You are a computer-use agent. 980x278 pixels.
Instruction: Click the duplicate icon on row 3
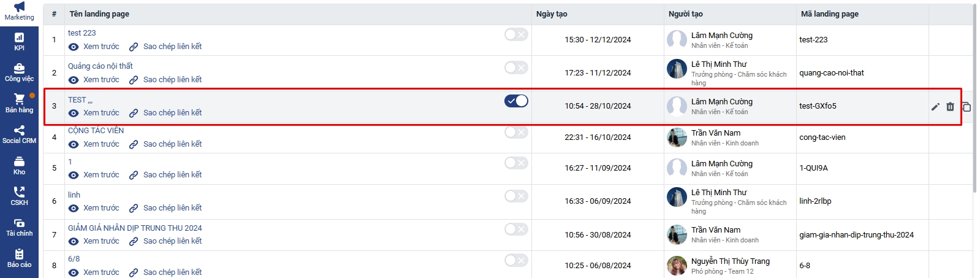(967, 107)
